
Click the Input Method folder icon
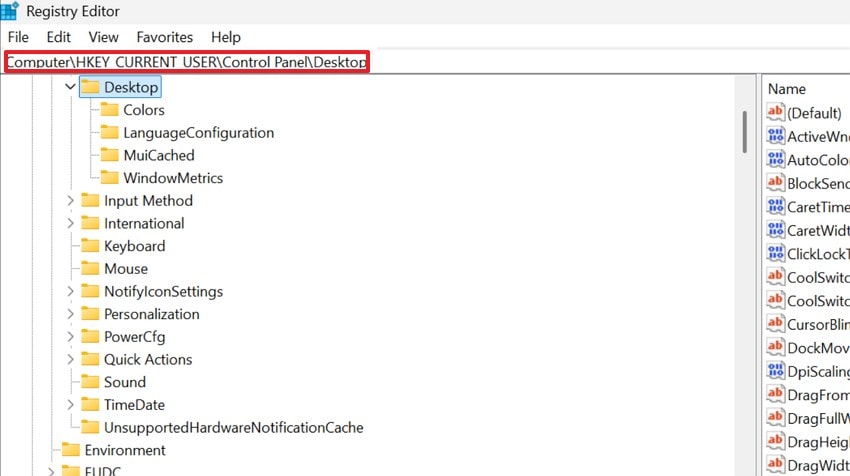(x=91, y=201)
